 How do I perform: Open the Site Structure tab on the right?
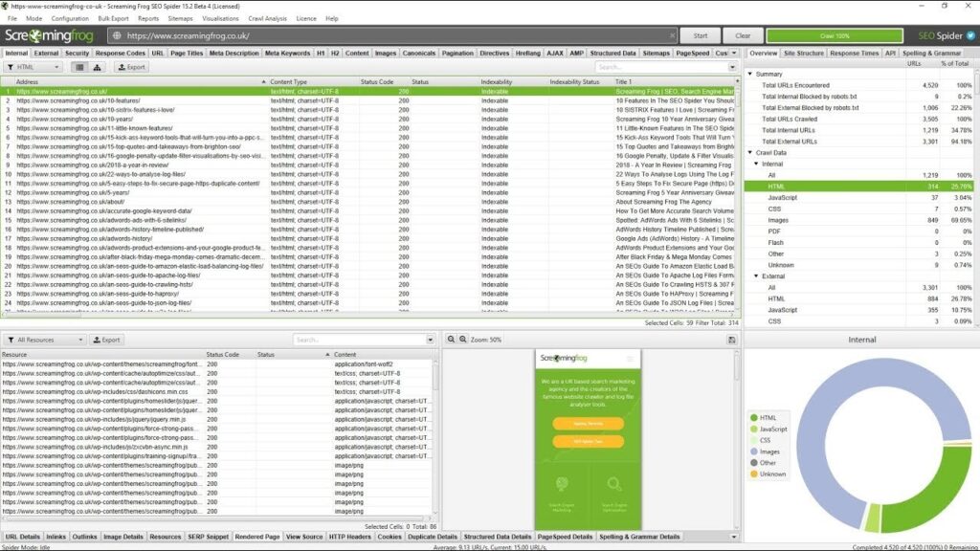pos(804,53)
